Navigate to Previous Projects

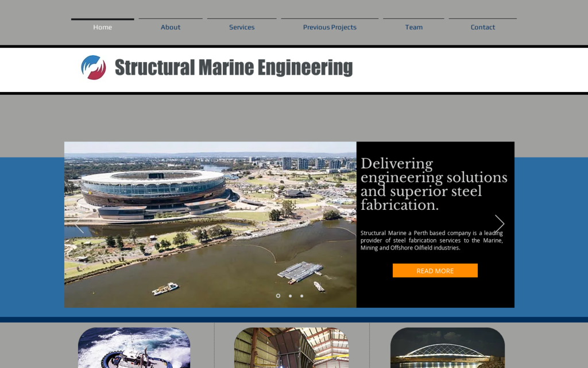click(x=329, y=26)
